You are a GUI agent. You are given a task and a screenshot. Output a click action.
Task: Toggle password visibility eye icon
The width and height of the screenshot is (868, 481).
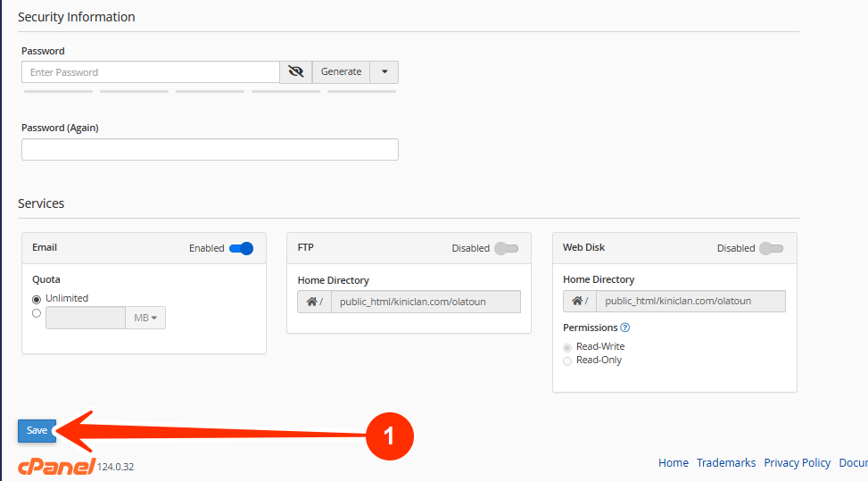point(296,72)
